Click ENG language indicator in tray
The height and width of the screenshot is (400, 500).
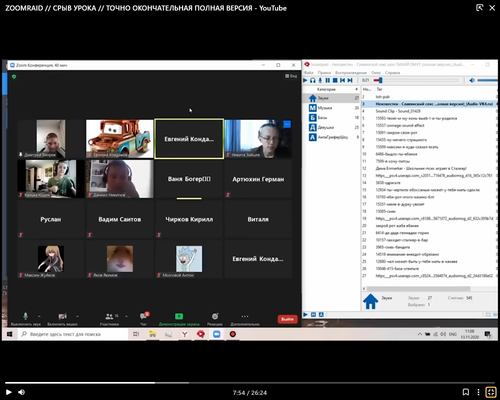pyautogui.click(x=453, y=334)
